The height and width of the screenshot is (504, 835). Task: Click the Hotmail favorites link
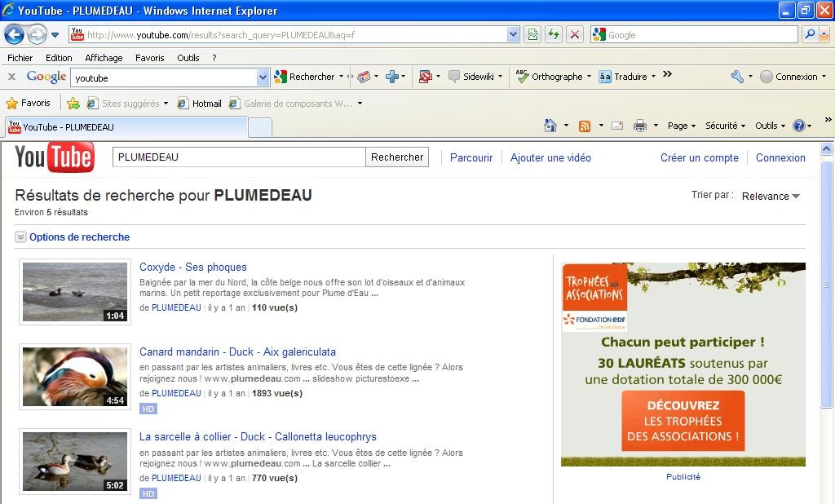pos(200,104)
